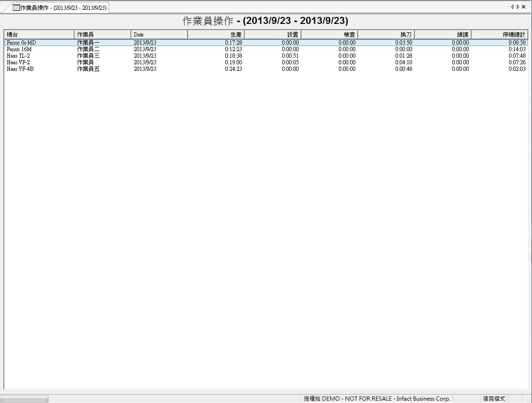Screen dimensions: 532x403
Task: Sort by the 生產 column header
Action: 216,34
